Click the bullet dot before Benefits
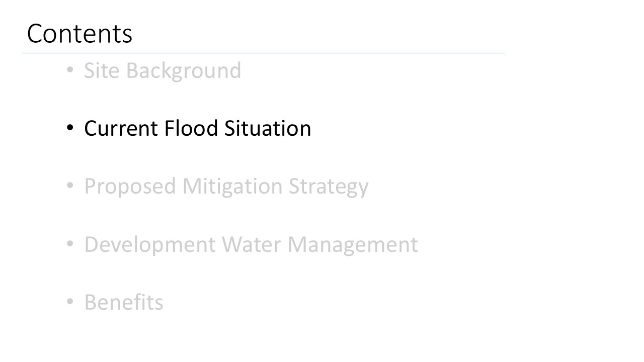This screenshot has width=644, height=362. [x=70, y=302]
